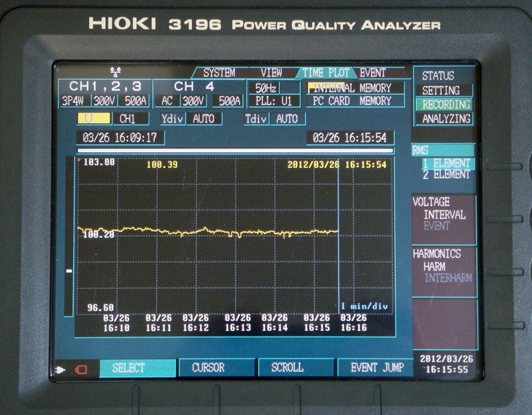Select 1 ELEMENT RMS option
The height and width of the screenshot is (415, 532).
(446, 164)
